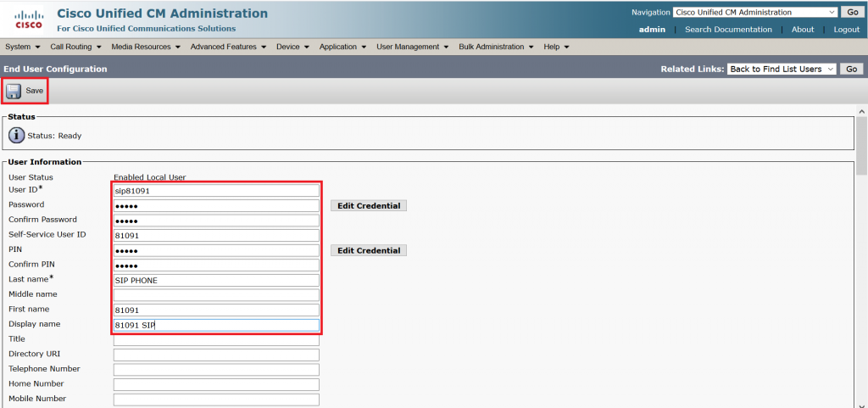Open the Related Links dropdown
The image size is (868, 408).
click(782, 69)
